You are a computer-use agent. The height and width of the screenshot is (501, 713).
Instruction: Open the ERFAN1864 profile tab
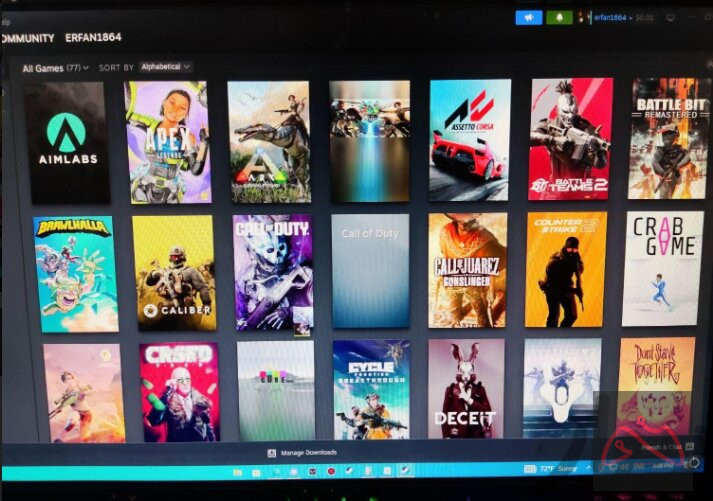[x=93, y=38]
